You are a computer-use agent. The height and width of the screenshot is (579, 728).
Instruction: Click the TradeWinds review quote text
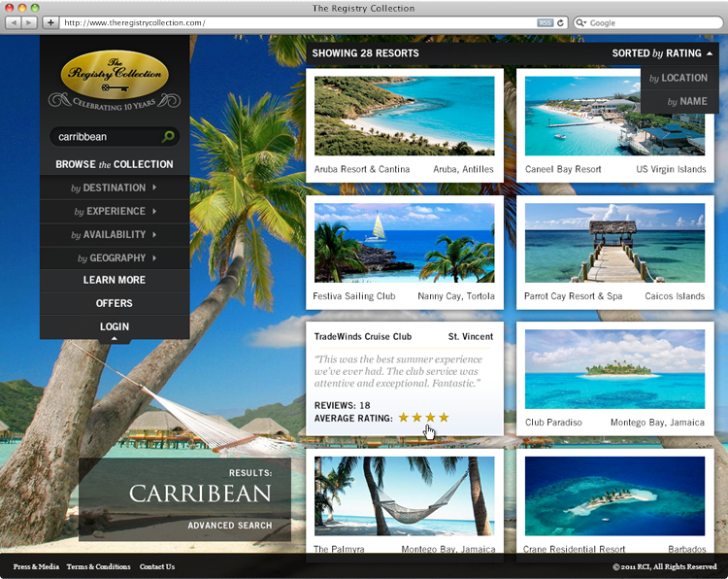[x=398, y=371]
